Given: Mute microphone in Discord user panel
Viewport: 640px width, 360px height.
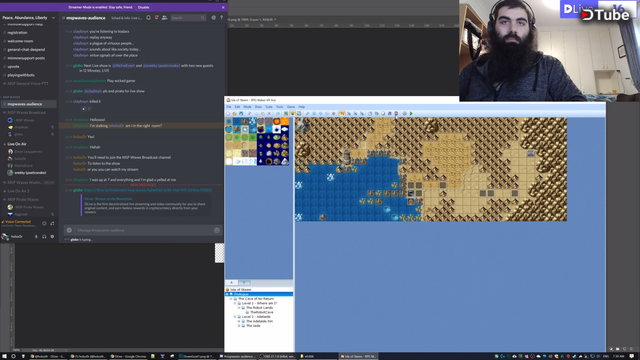Looking at the screenshot, I should click(x=36, y=236).
